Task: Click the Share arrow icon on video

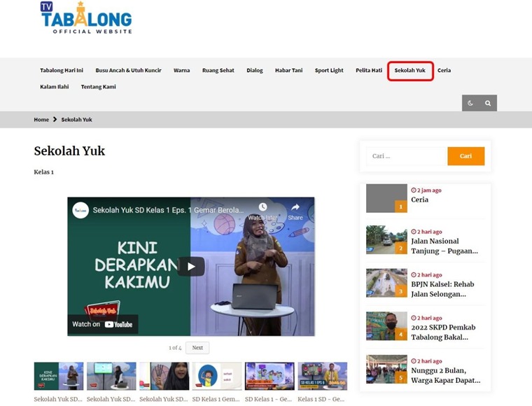Action: [x=295, y=211]
